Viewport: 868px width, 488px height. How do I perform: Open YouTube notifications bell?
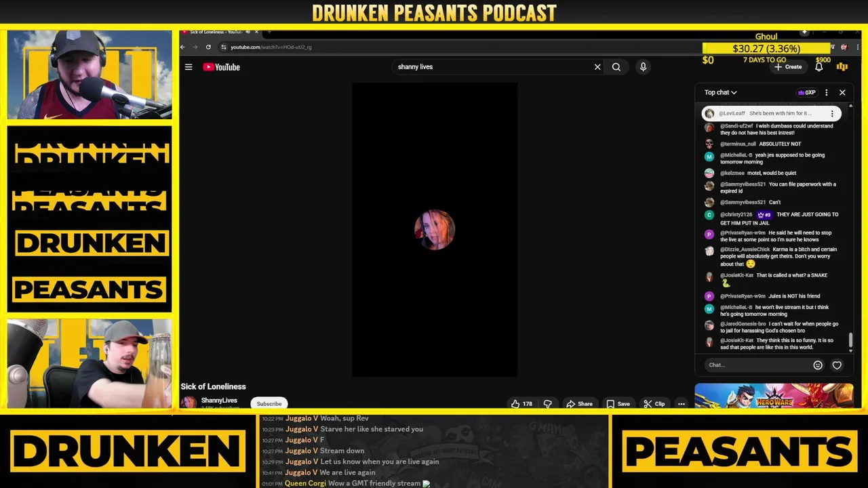tap(819, 67)
